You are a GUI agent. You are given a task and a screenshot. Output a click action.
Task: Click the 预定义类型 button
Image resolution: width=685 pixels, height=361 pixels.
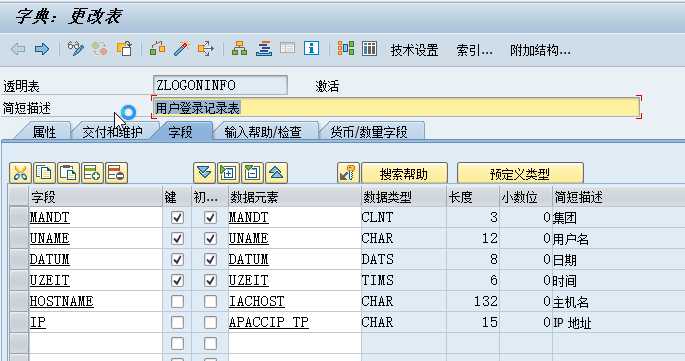[520, 174]
